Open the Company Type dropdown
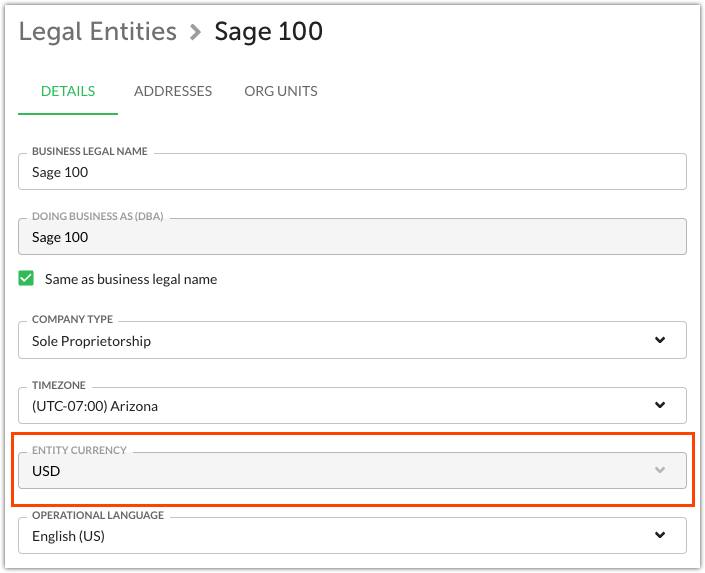This screenshot has height=573, width=705. pos(352,340)
